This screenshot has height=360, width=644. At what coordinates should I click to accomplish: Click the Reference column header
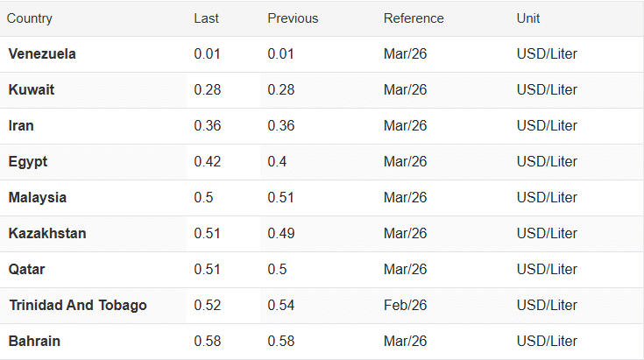click(414, 18)
